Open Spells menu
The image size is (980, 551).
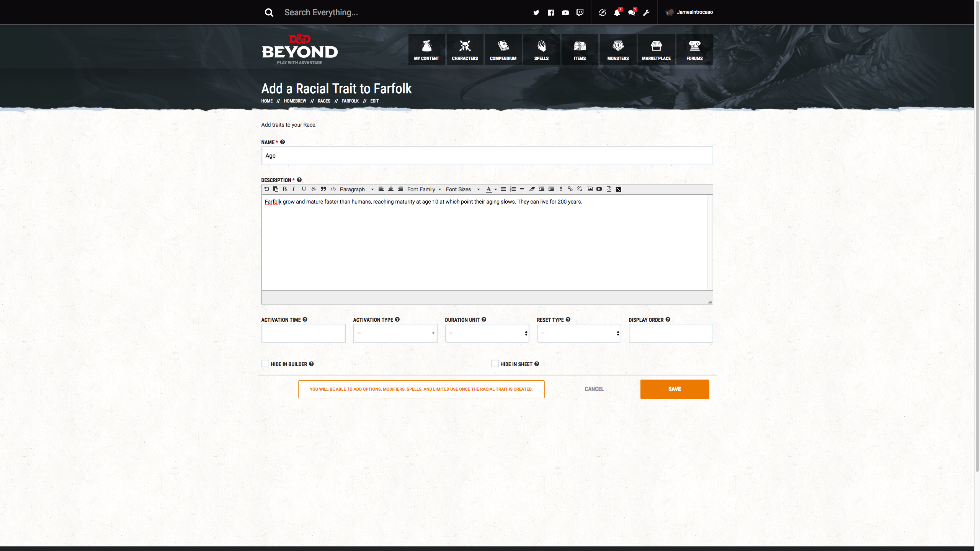[541, 49]
